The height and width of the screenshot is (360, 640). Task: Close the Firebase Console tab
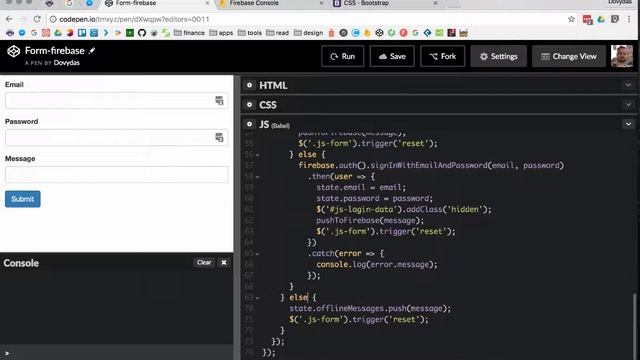[x=321, y=3]
